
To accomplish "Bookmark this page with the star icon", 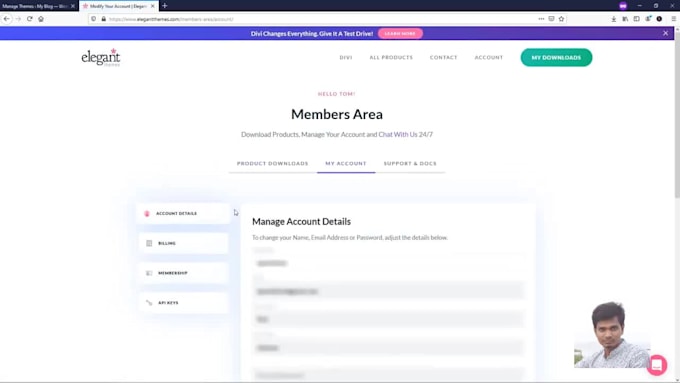I will 561,19.
